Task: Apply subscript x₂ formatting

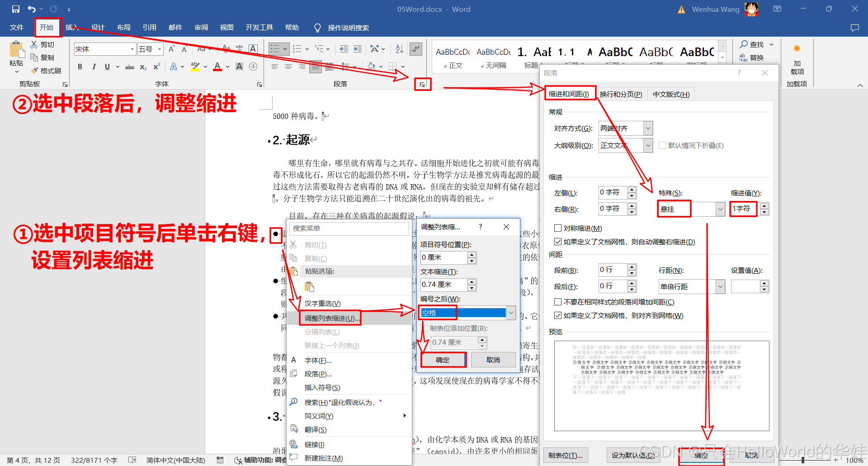Action: [143, 67]
